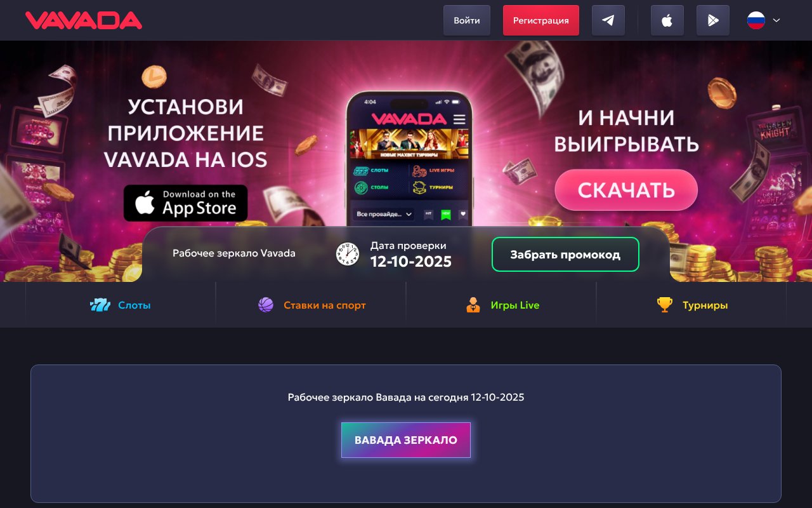
Task: Click the Забрать промокод button
Action: click(565, 255)
